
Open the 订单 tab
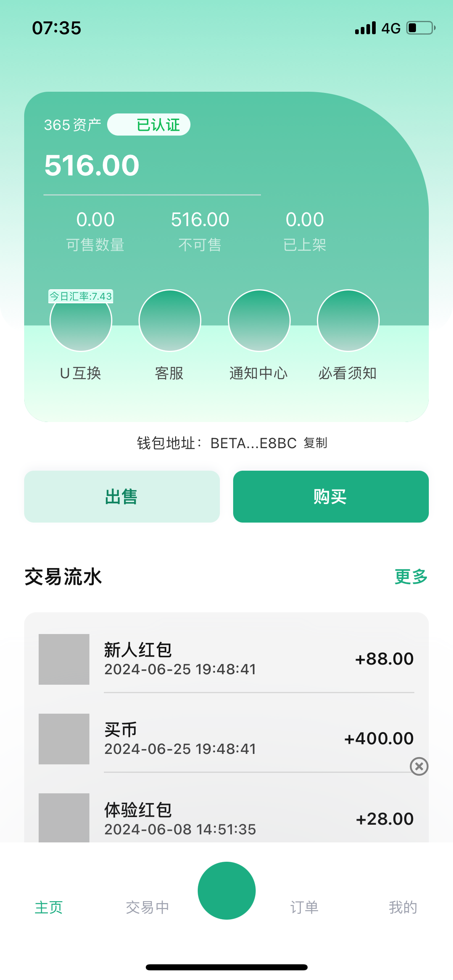pos(304,907)
